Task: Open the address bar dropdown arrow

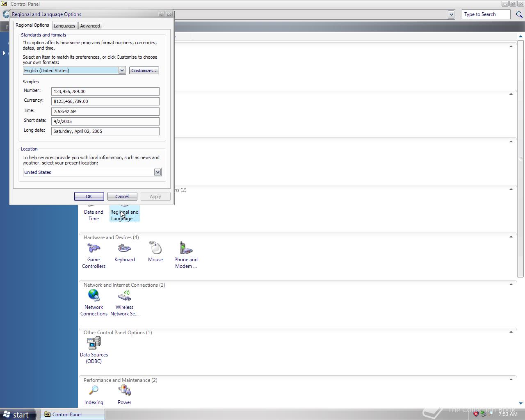Action: [451, 14]
